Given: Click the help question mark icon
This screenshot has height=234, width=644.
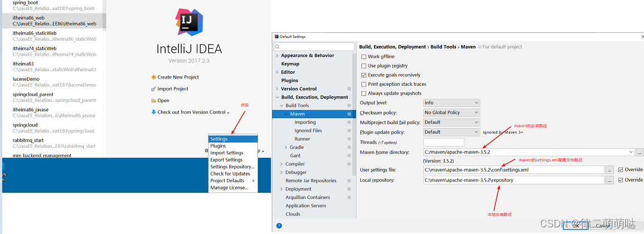Looking at the screenshot, I should pos(279,226).
